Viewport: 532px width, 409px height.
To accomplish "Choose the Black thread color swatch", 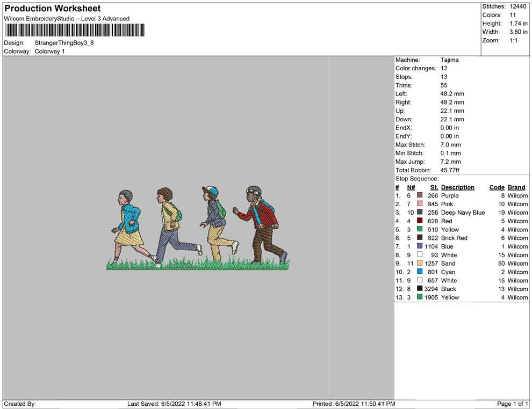I will (x=420, y=288).
